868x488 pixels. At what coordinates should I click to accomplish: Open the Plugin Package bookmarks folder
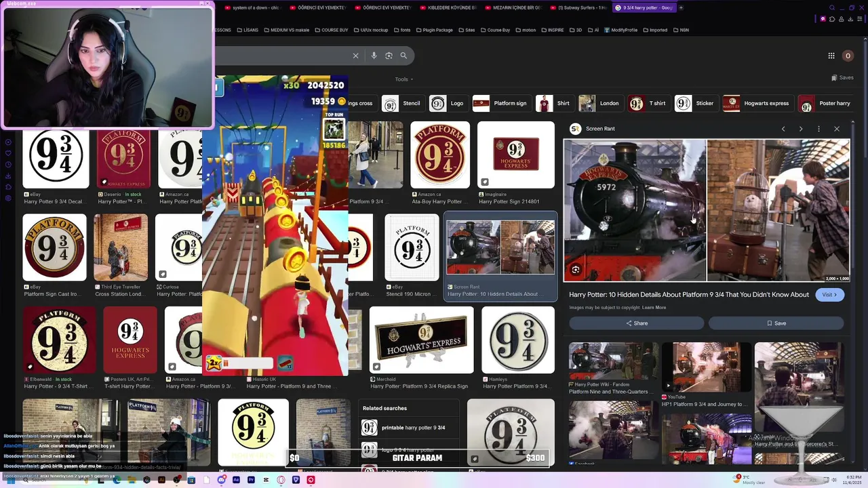click(434, 30)
